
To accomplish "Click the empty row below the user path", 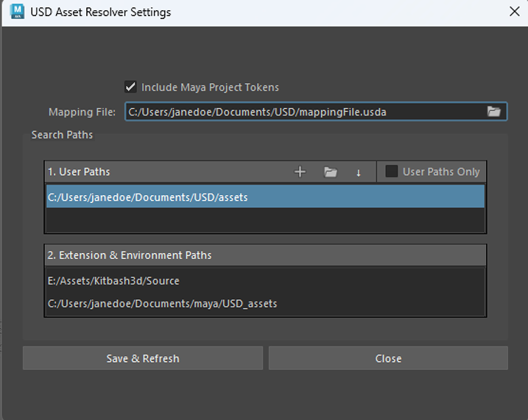I will (265, 219).
